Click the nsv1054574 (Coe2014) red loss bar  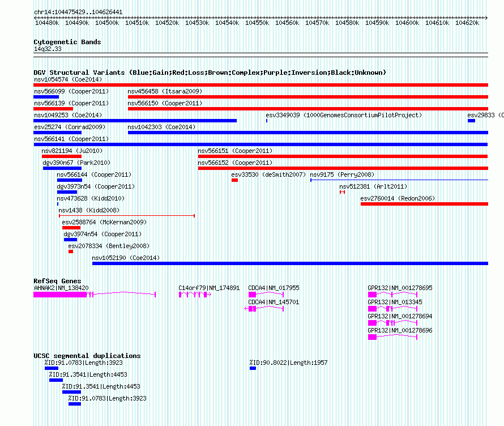pyautogui.click(x=260, y=85)
